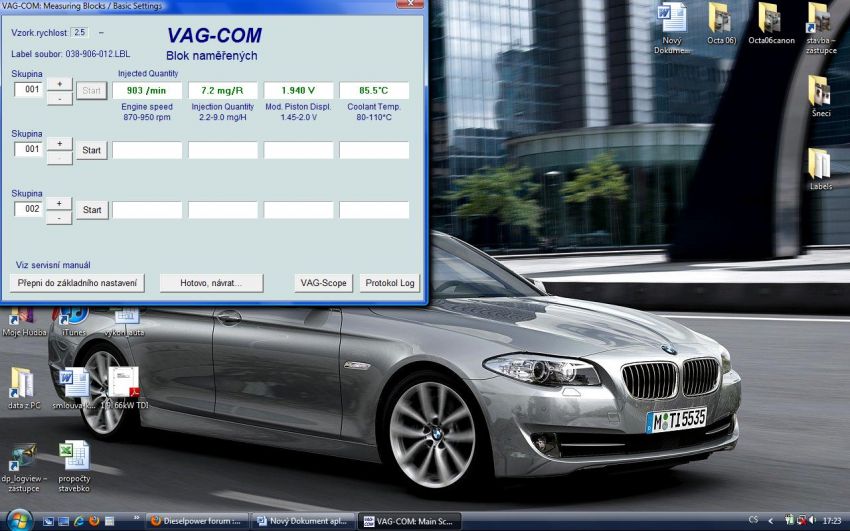Switch to Dieselpower forum taskbar window
The height and width of the screenshot is (531, 850).
point(195,521)
